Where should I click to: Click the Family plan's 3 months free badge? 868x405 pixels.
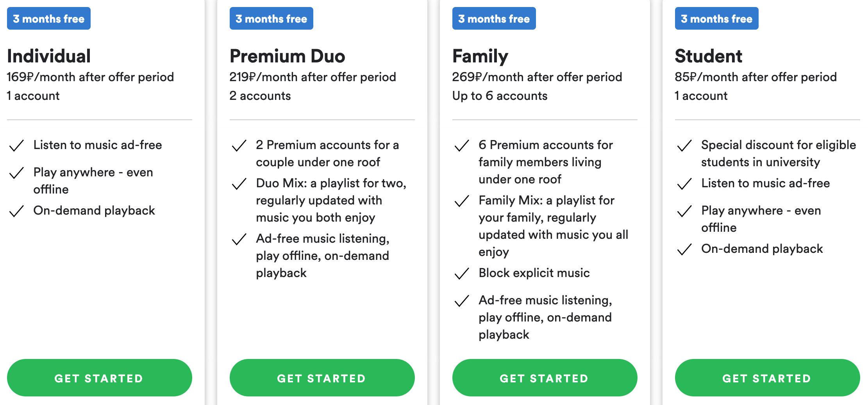point(494,18)
